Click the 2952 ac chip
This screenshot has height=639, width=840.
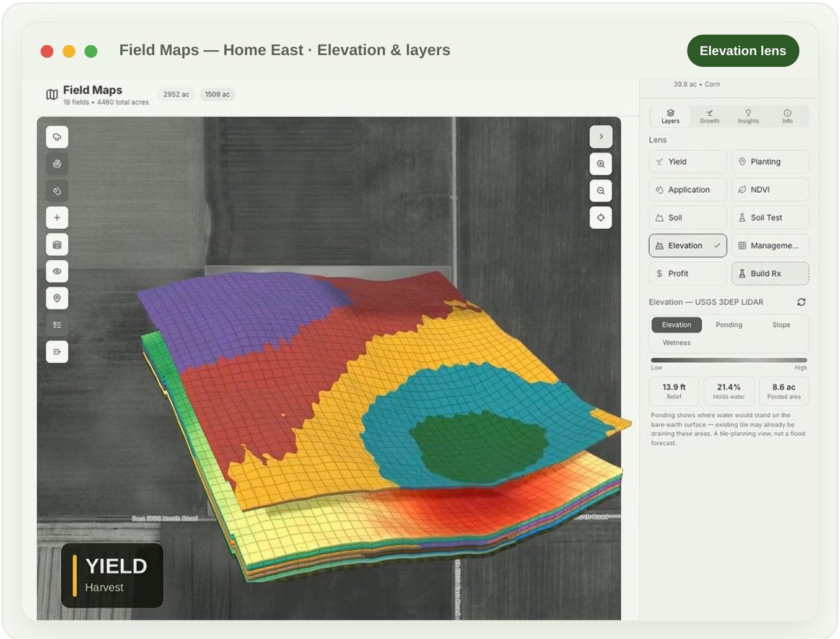point(176,94)
